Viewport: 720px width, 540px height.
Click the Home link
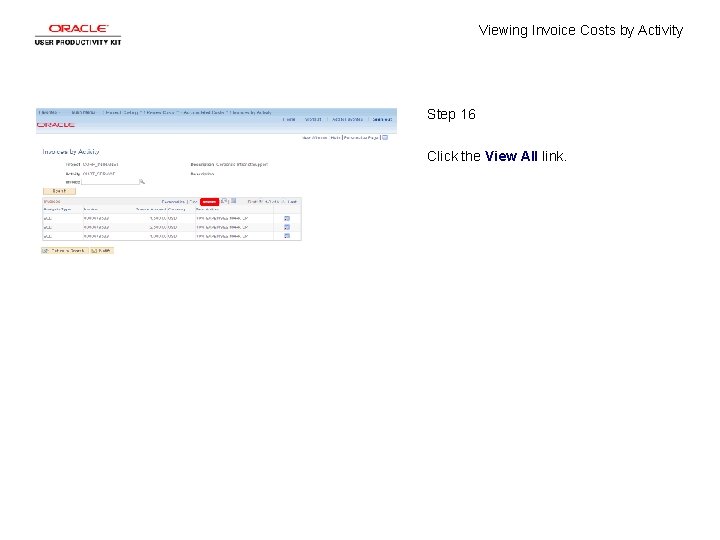(289, 119)
